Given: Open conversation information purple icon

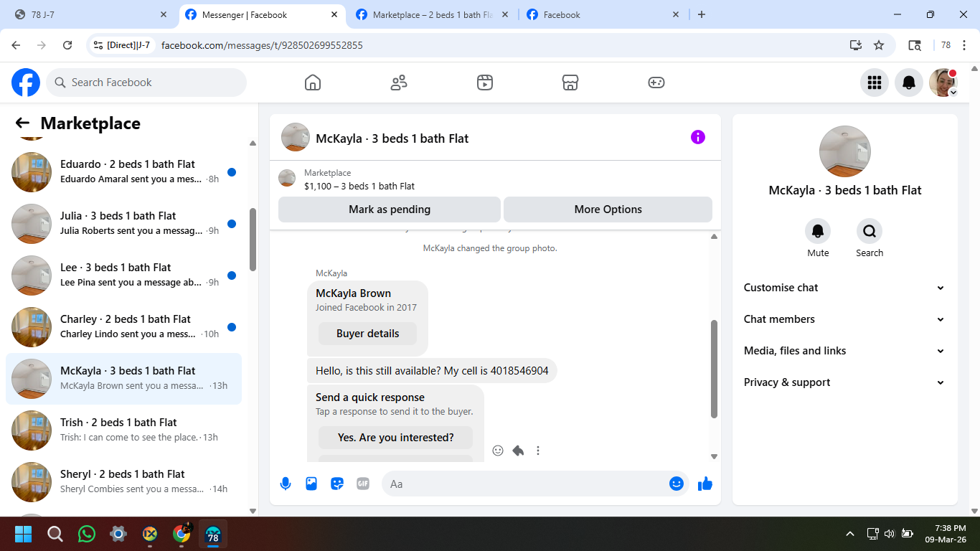Looking at the screenshot, I should (698, 137).
